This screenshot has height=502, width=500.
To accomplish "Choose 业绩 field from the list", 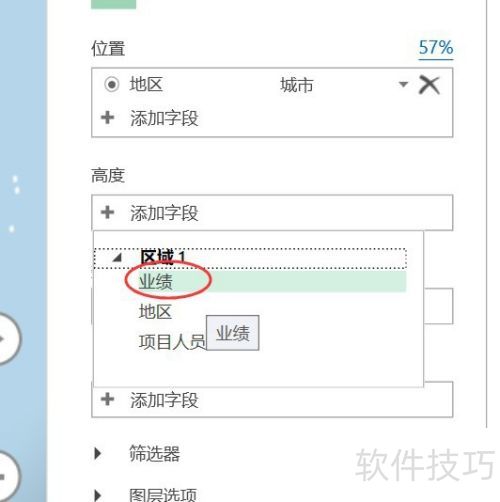I will [x=272, y=282].
